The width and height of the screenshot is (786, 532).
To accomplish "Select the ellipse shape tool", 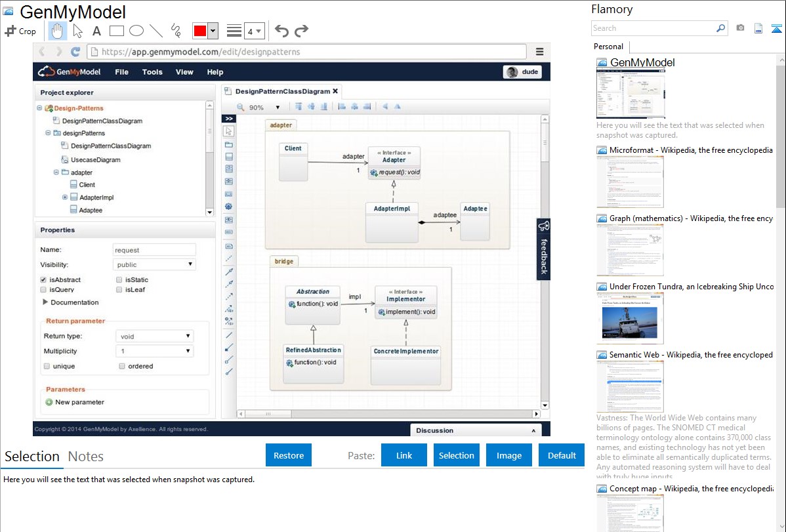I will point(136,31).
